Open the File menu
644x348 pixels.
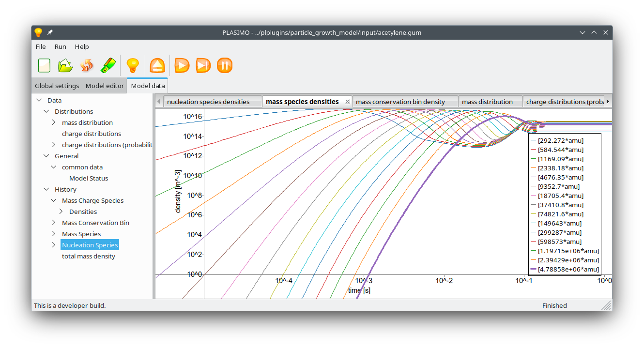41,46
